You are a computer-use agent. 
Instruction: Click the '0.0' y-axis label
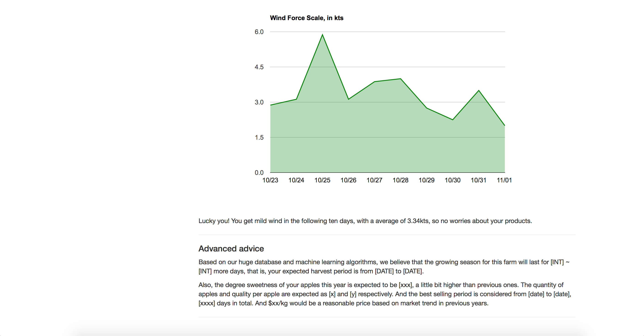coord(259,173)
